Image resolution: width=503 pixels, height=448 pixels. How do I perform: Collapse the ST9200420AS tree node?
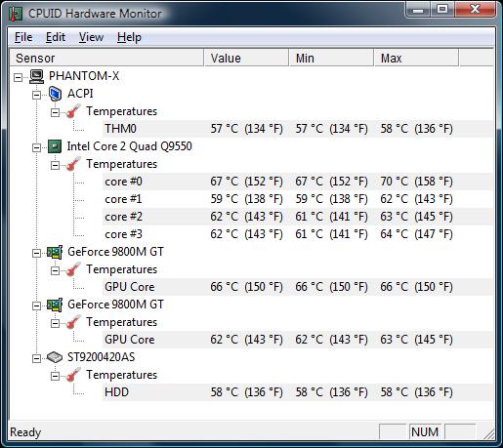tap(36, 358)
